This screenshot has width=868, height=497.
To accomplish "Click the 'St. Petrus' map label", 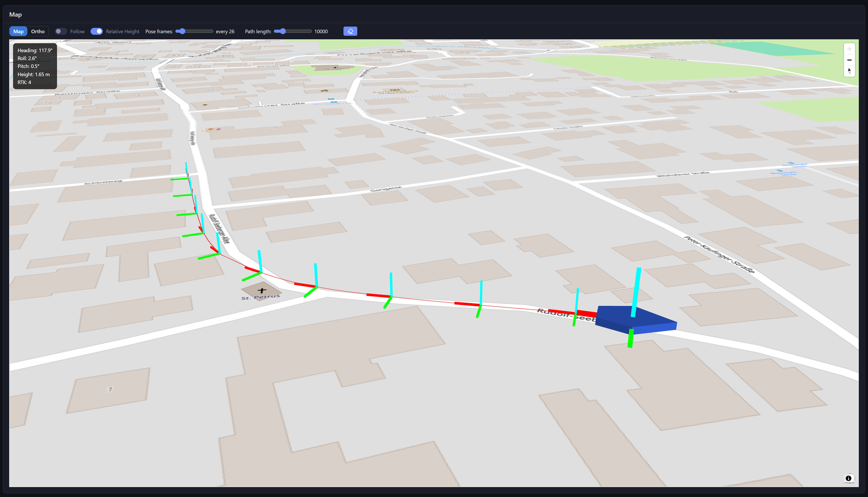I will (x=260, y=297).
